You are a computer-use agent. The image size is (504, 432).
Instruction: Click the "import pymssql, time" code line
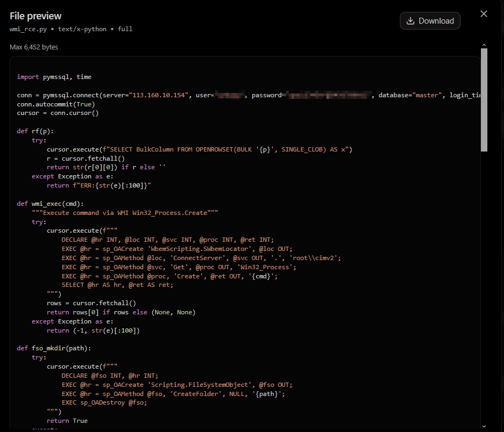54,77
